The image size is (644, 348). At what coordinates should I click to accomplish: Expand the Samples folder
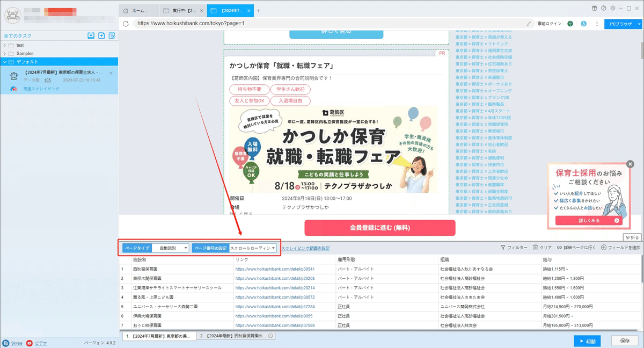[4, 54]
